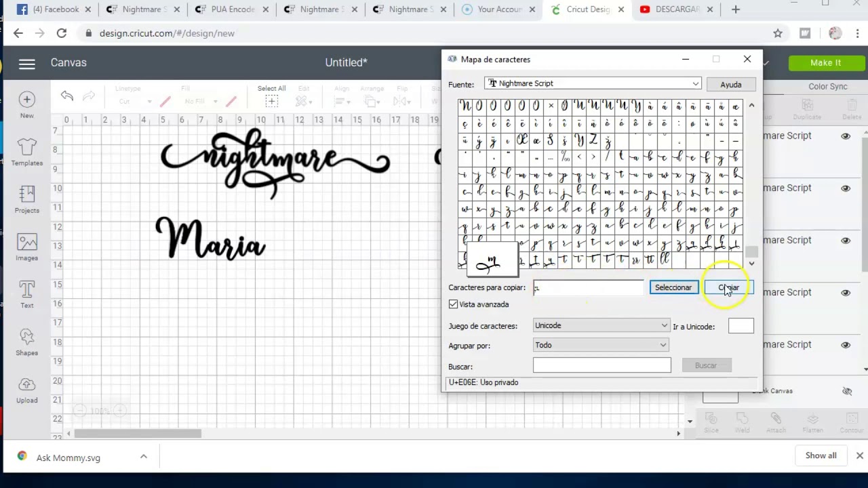The width and height of the screenshot is (868, 488).
Task: Click the Ayuda button
Action: coord(730,85)
